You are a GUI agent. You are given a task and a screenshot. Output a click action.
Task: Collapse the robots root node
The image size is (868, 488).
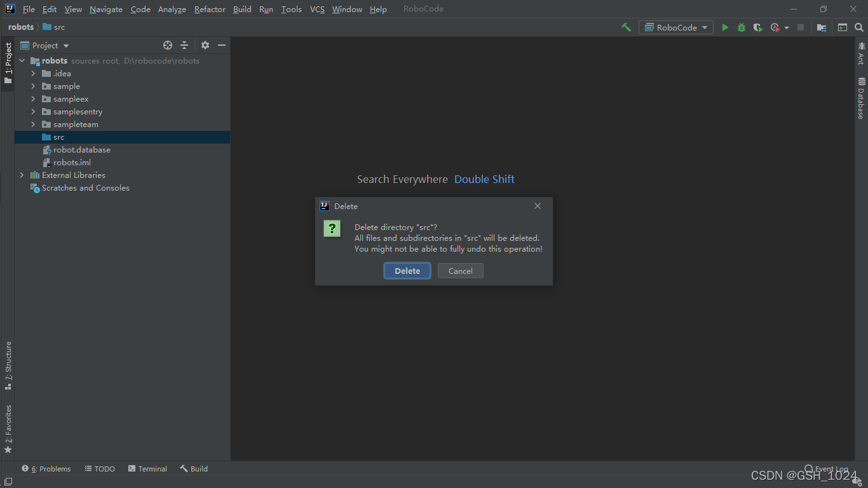pyautogui.click(x=22, y=61)
